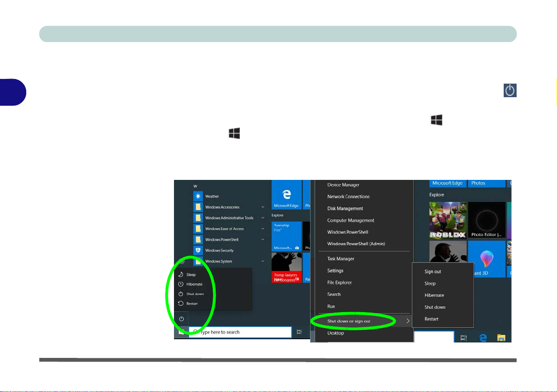Click the Explore group heading in right screenshot
557x392 pixels.
tap(437, 195)
